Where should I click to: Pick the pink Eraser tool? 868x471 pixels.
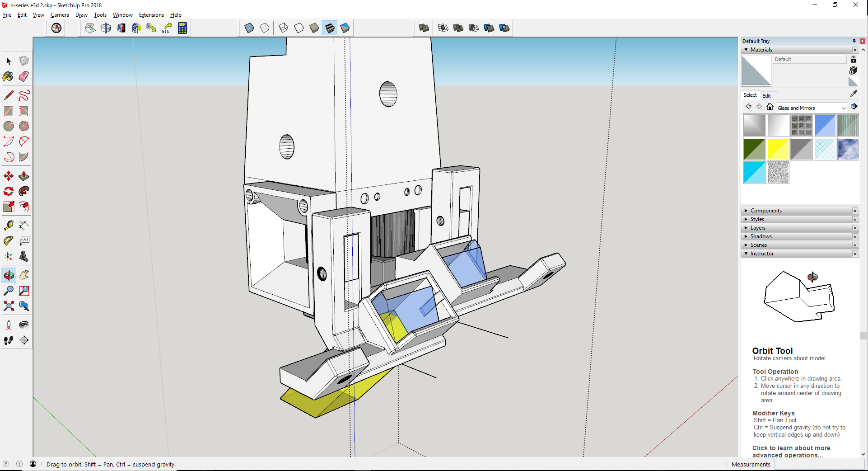pos(24,76)
